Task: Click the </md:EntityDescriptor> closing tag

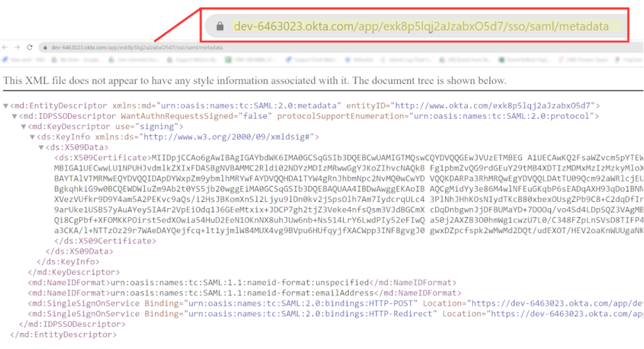Action: 64,334
